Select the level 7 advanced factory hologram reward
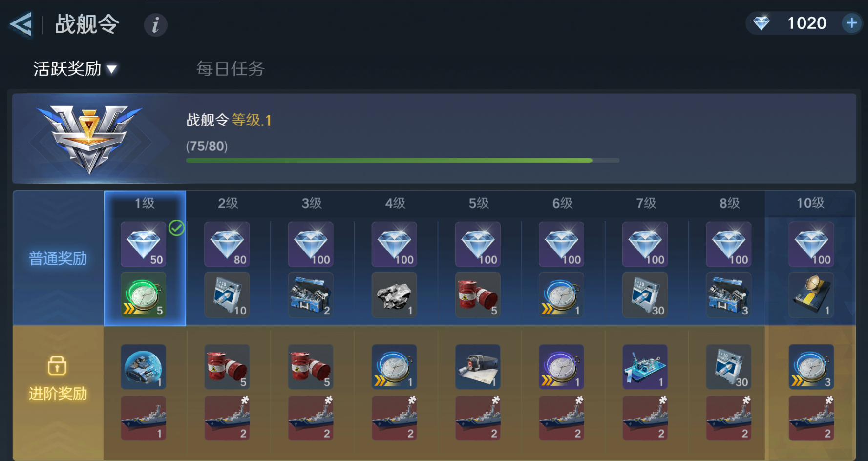 pyautogui.click(x=645, y=367)
